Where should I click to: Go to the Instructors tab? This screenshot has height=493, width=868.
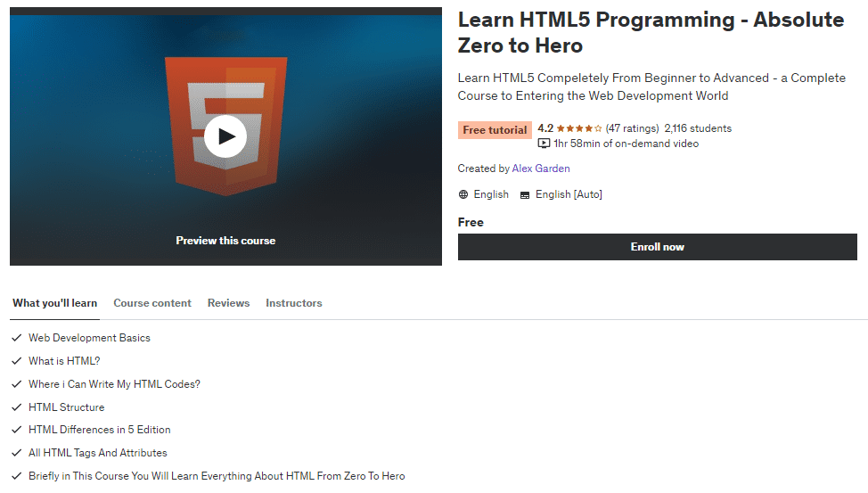(294, 303)
